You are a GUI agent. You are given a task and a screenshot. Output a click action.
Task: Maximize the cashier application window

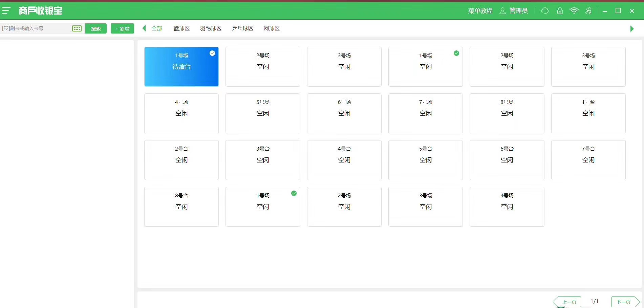tap(618, 11)
